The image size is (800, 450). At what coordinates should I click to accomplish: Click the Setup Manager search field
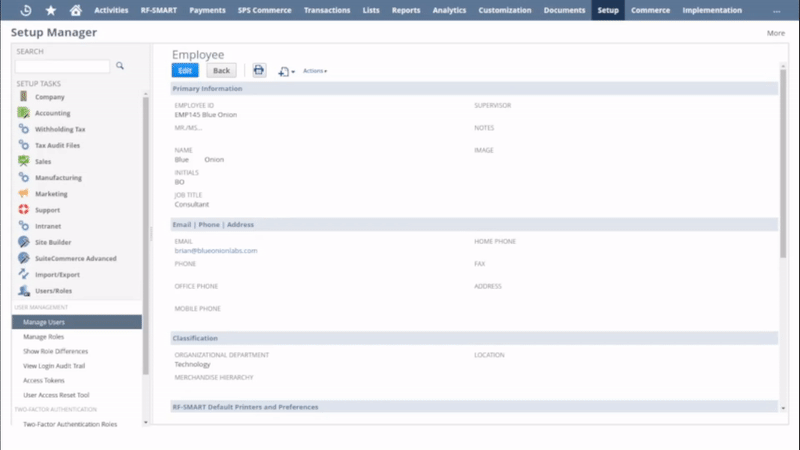click(62, 66)
